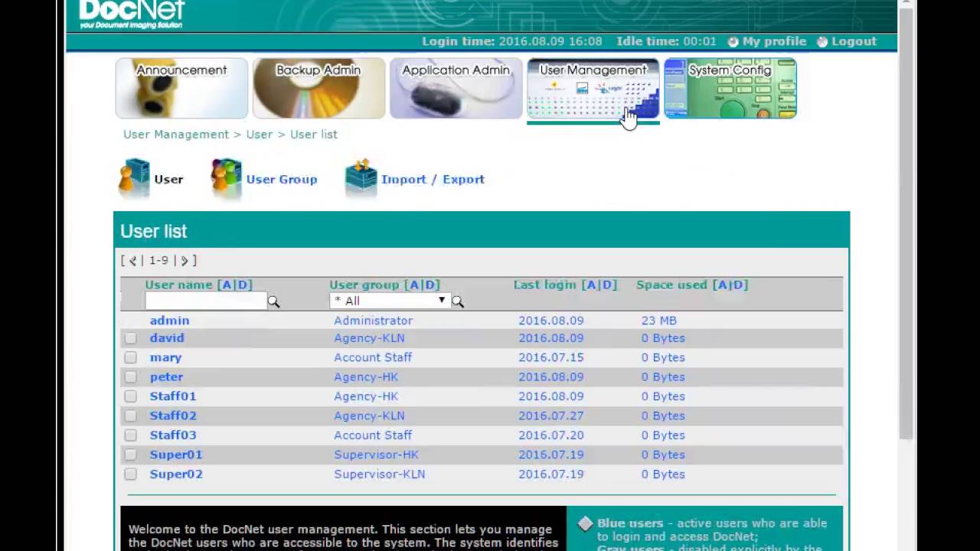Click User in the breadcrumb
The image size is (980, 551).
pos(260,135)
